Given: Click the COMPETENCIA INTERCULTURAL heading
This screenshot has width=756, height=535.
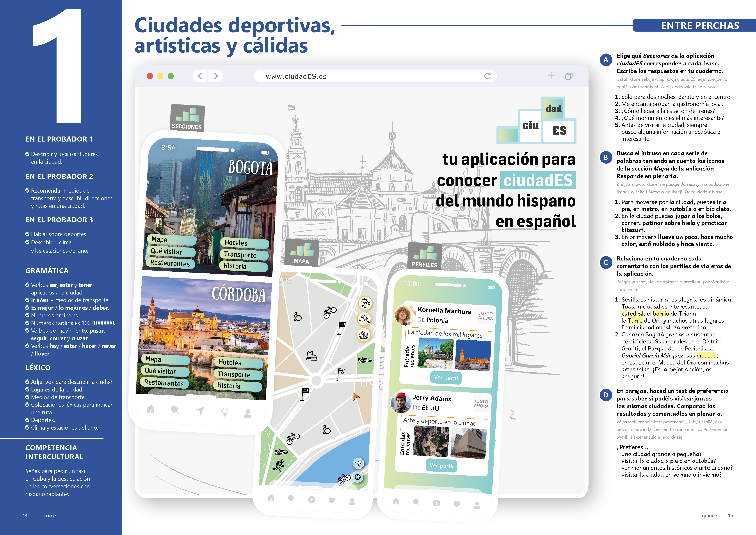Looking at the screenshot, I should click(55, 452).
